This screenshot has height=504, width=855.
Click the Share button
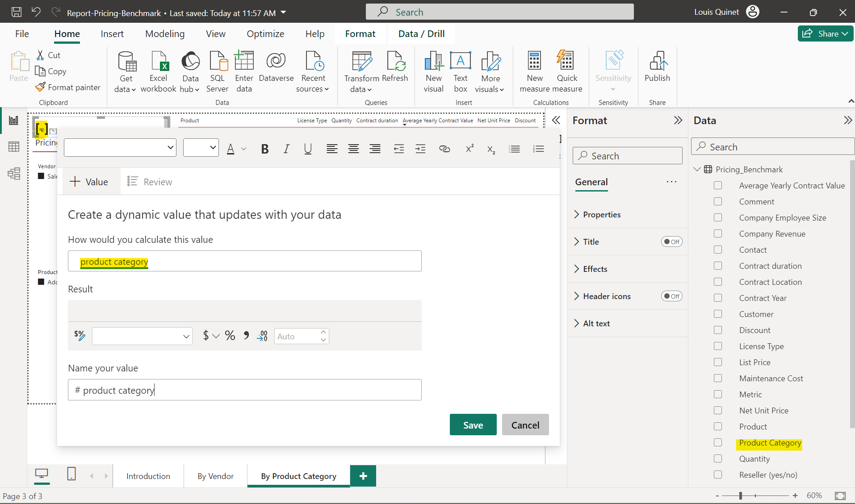826,34
